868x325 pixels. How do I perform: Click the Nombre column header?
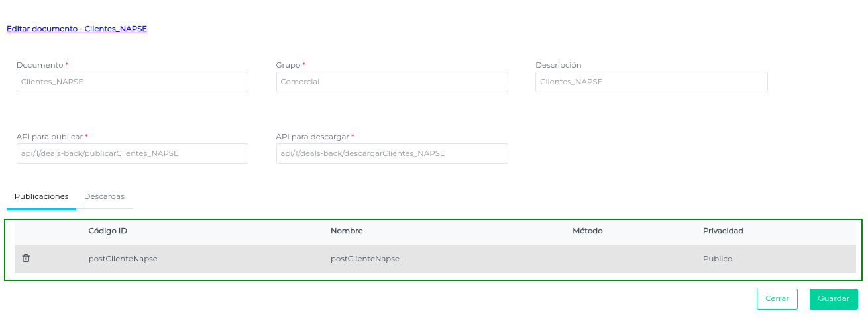point(347,231)
